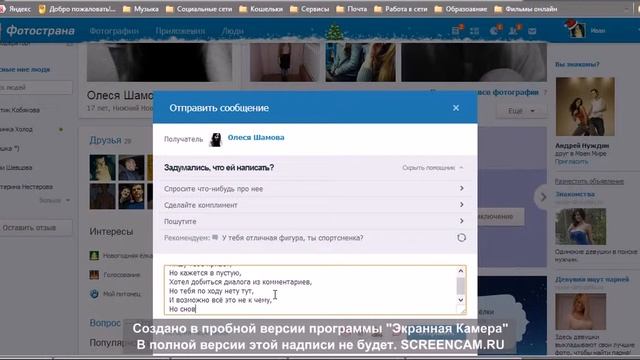Open Фотографии menu in header
The image size is (640, 360).
coord(114,31)
